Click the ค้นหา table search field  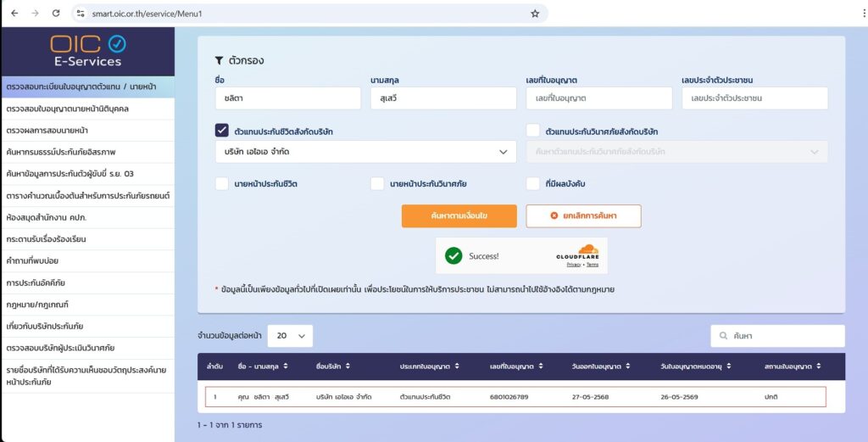[777, 336]
